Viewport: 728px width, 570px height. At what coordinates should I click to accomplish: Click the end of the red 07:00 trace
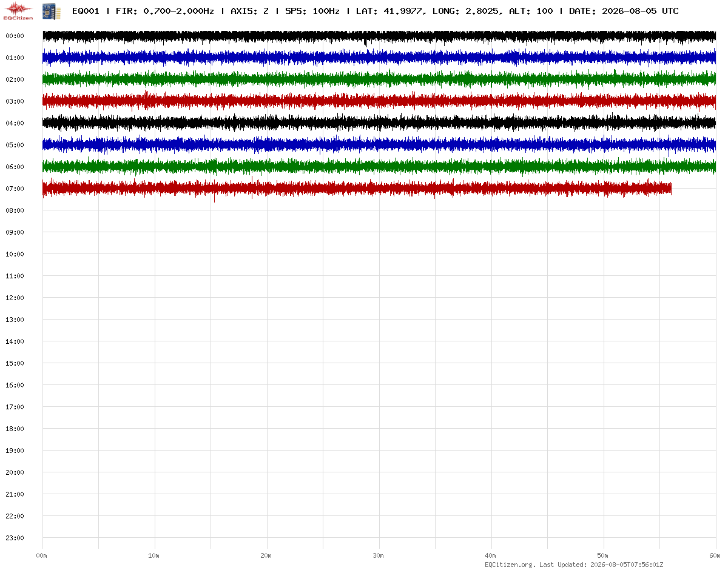670,189
